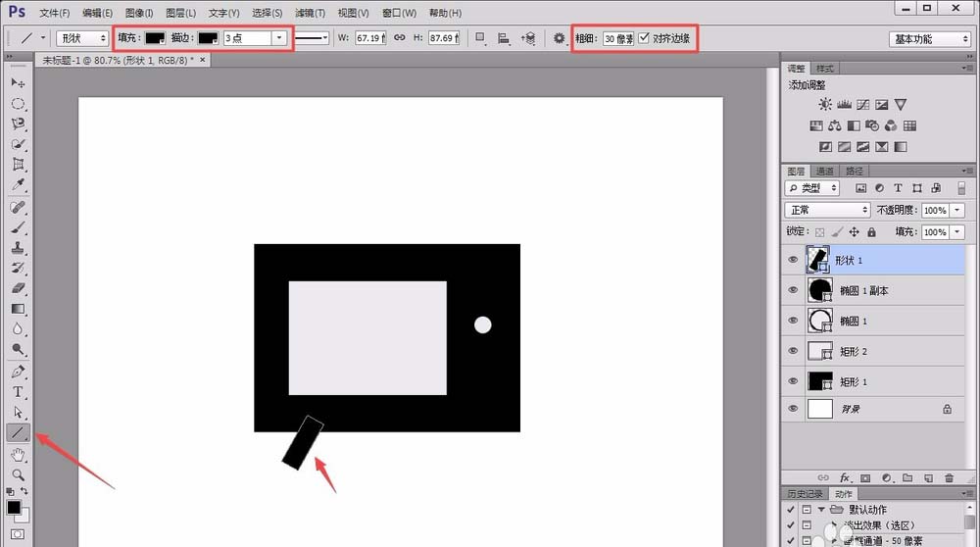
Task: Select the Eyedropper tool
Action: click(18, 185)
